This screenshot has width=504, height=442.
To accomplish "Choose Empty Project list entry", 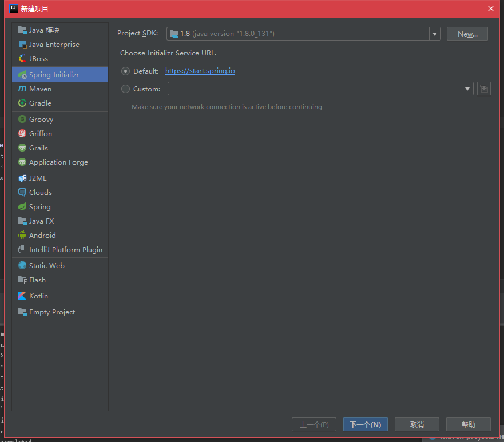I will pos(60,312).
